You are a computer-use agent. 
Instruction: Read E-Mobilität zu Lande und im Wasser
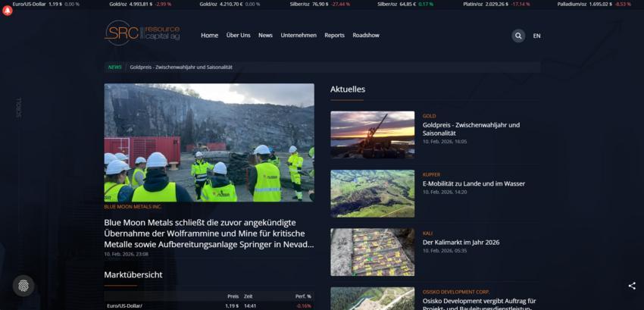[474, 183]
